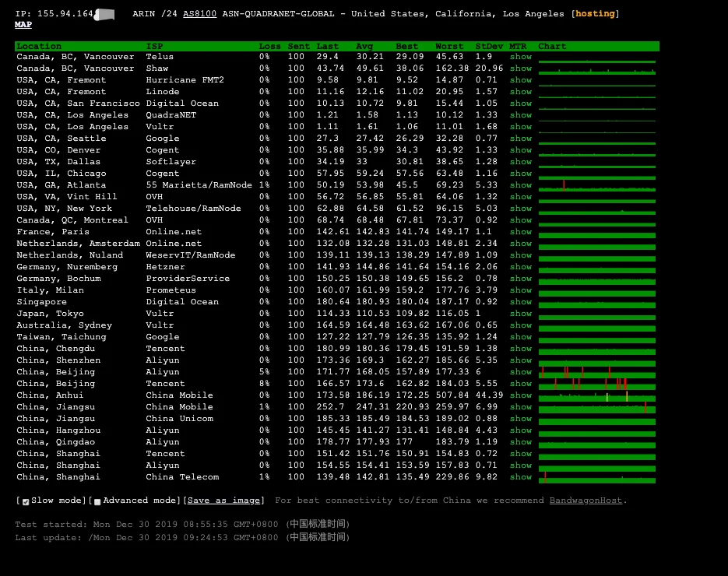Show MTR for Chicago Cogent row
The height and width of the screenshot is (576, 728).
[521, 173]
